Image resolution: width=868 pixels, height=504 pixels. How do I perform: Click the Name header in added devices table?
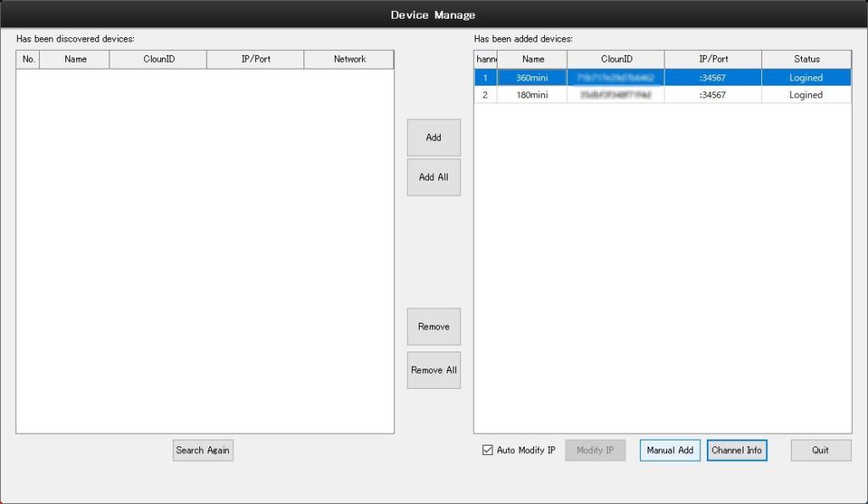click(532, 59)
